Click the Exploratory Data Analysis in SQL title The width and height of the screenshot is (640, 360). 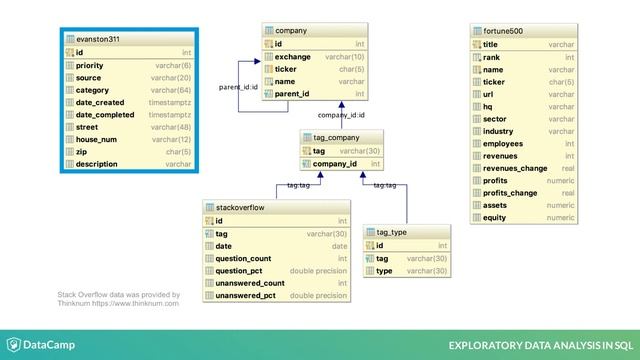point(541,345)
